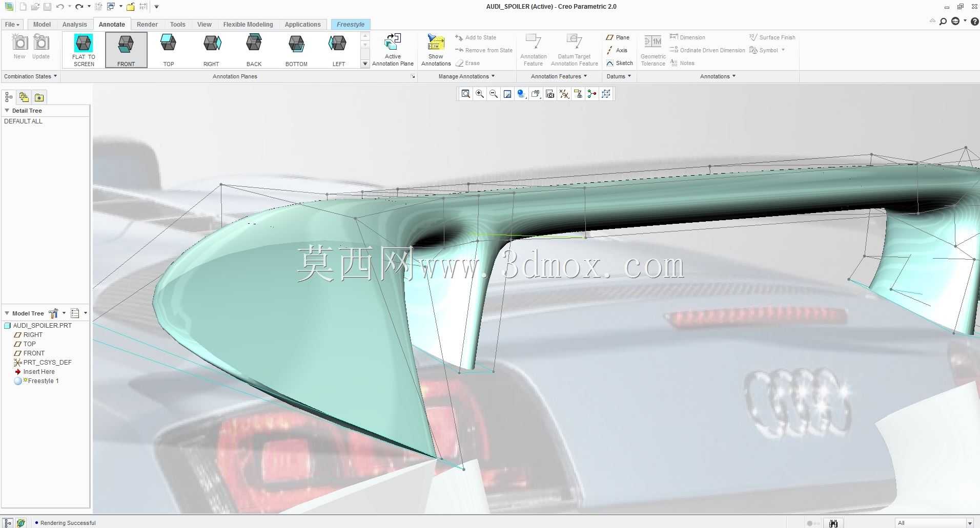
Task: Click the Sketch datum button
Action: click(x=620, y=63)
